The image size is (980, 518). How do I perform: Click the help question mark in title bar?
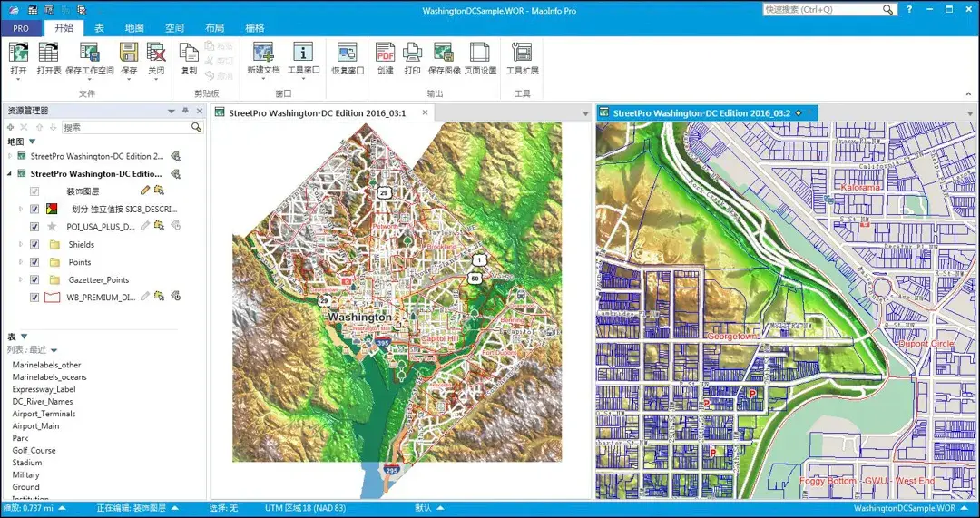click(909, 9)
